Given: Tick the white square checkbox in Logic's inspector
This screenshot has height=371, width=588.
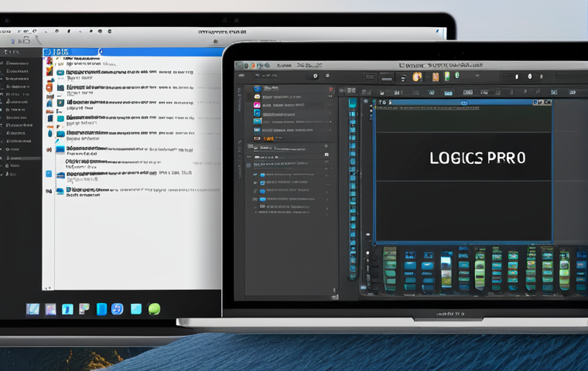Looking at the screenshot, I should [x=326, y=155].
